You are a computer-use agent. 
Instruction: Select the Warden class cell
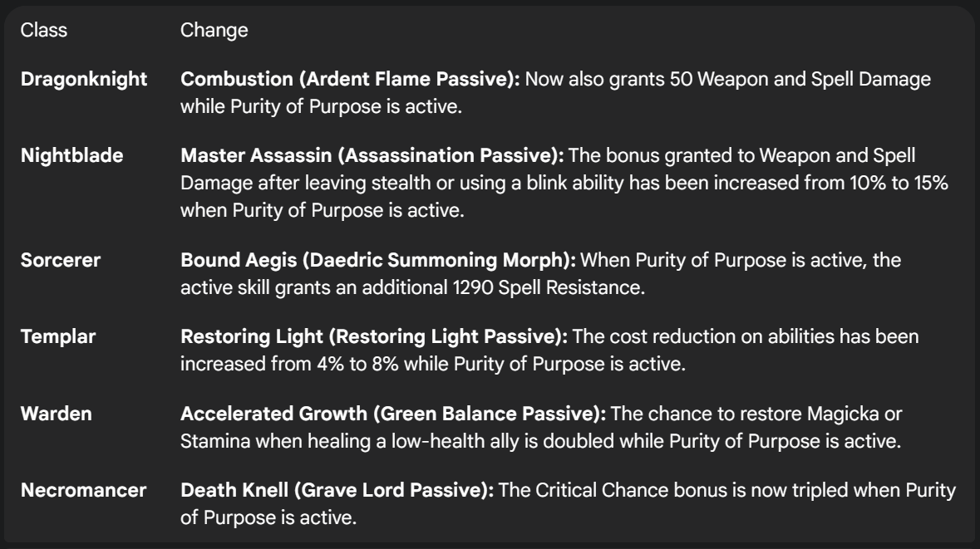[x=57, y=414]
